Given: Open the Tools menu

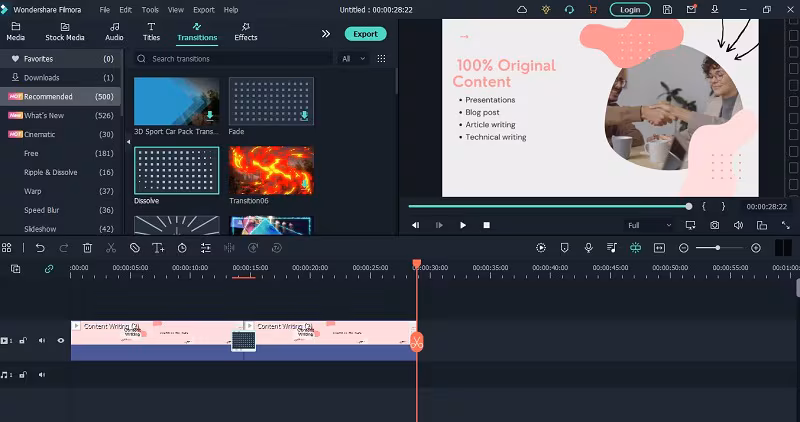Looking at the screenshot, I should 150,10.
